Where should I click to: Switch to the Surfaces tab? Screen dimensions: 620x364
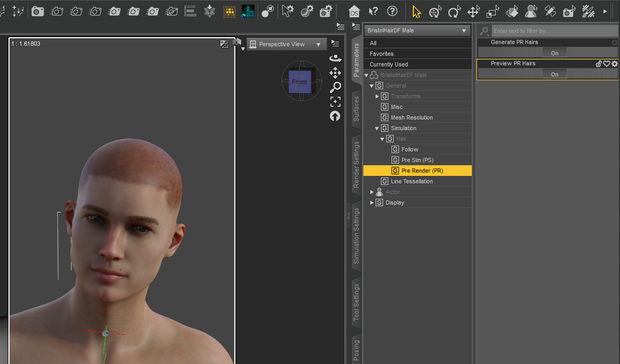tap(356, 109)
